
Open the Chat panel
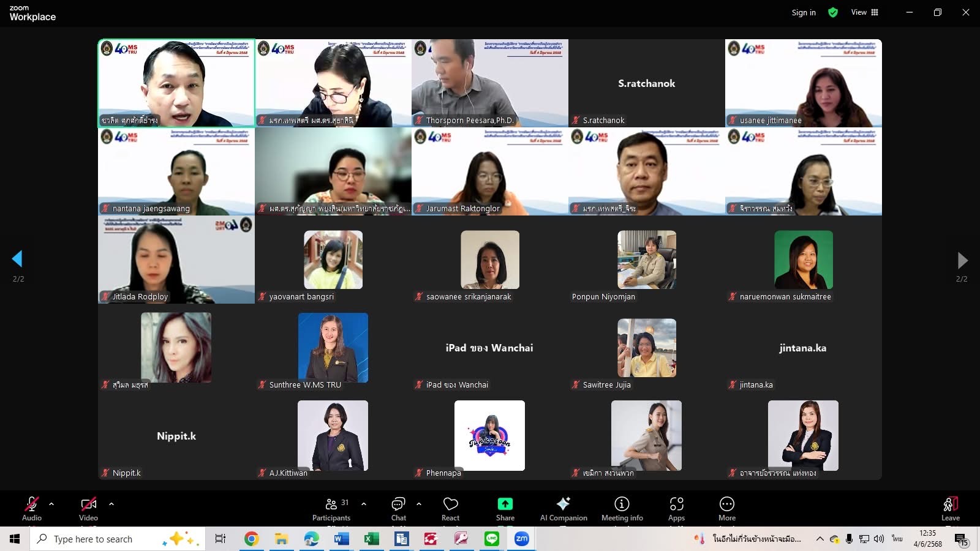tap(398, 508)
